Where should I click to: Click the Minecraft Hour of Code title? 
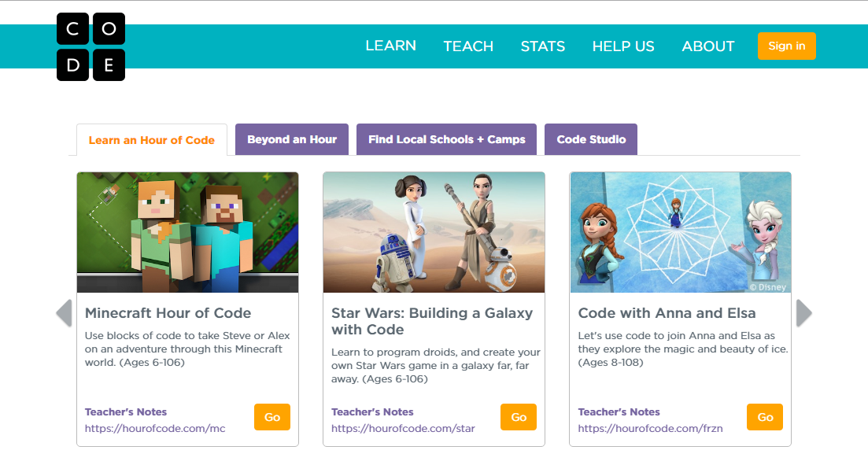[168, 313]
